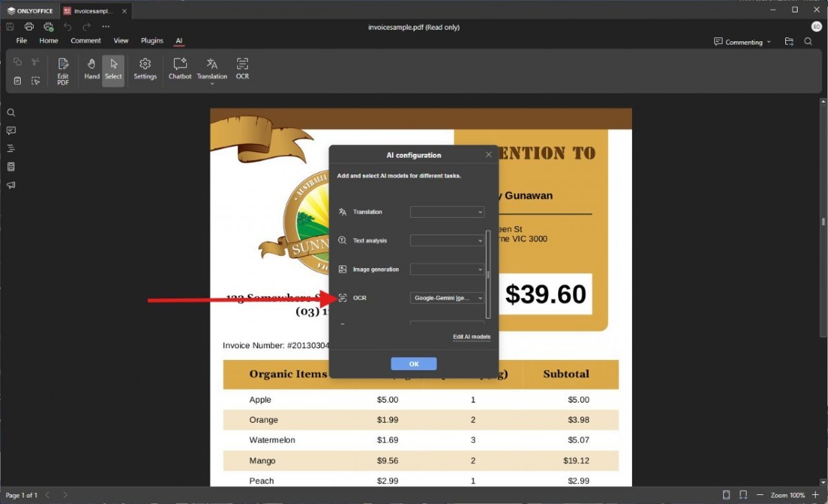Click the sidebar feedback megaphone icon
Image resolution: width=828 pixels, height=504 pixels.
pyautogui.click(x=11, y=185)
